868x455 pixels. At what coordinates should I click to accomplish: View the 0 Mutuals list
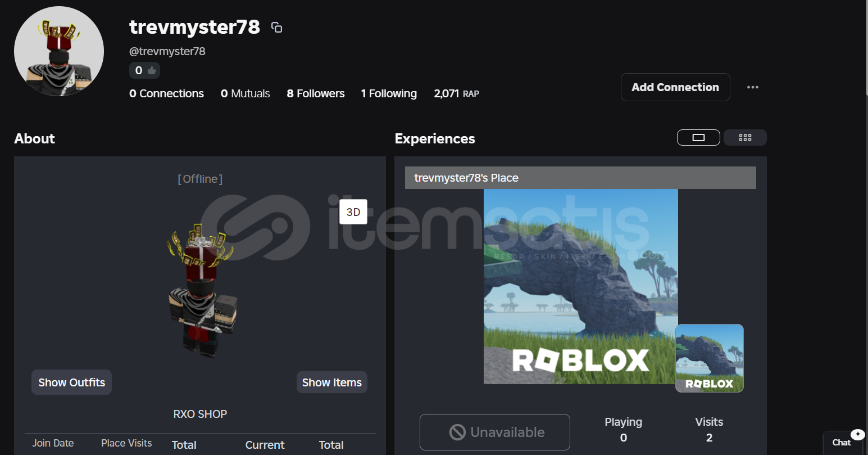246,93
